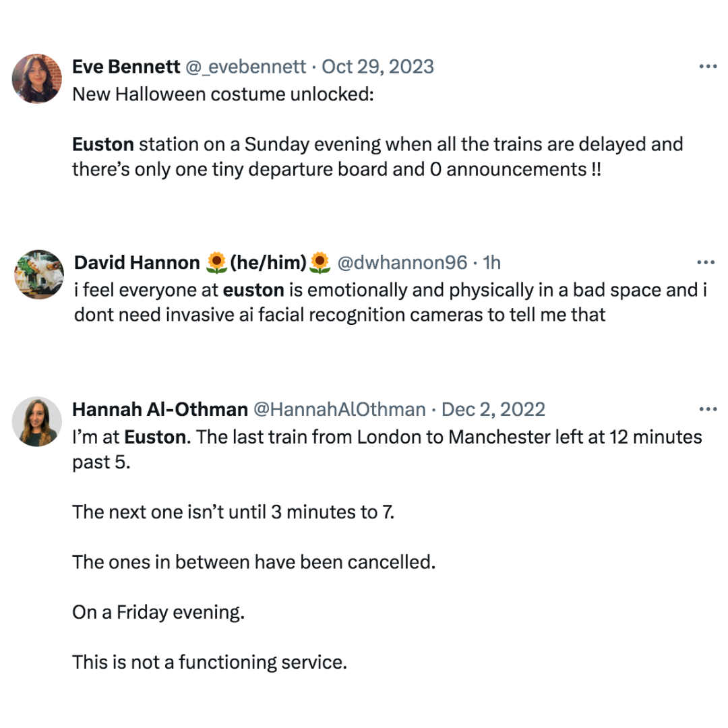Click the @_evebennett handle

[x=245, y=67]
